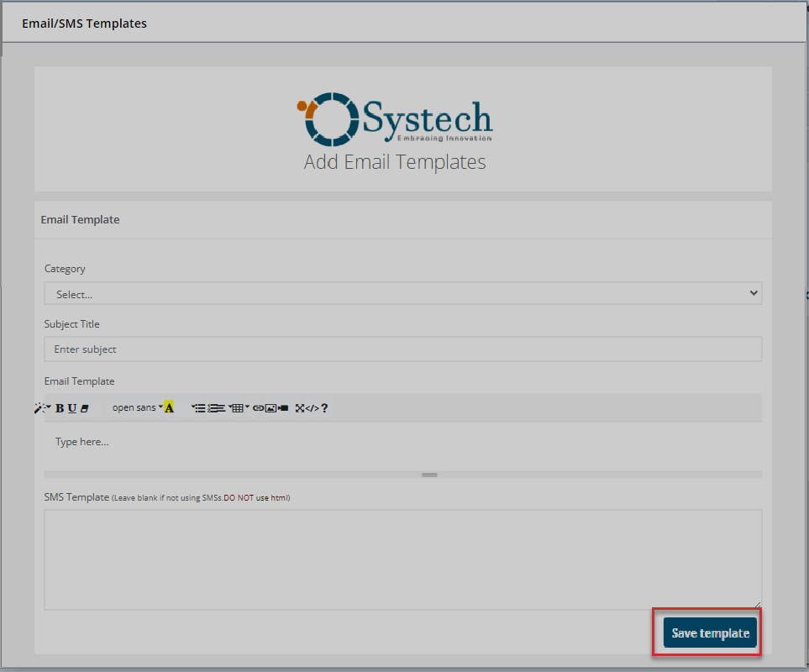Insert a video using the video icon
The width and height of the screenshot is (809, 672).
click(x=283, y=408)
